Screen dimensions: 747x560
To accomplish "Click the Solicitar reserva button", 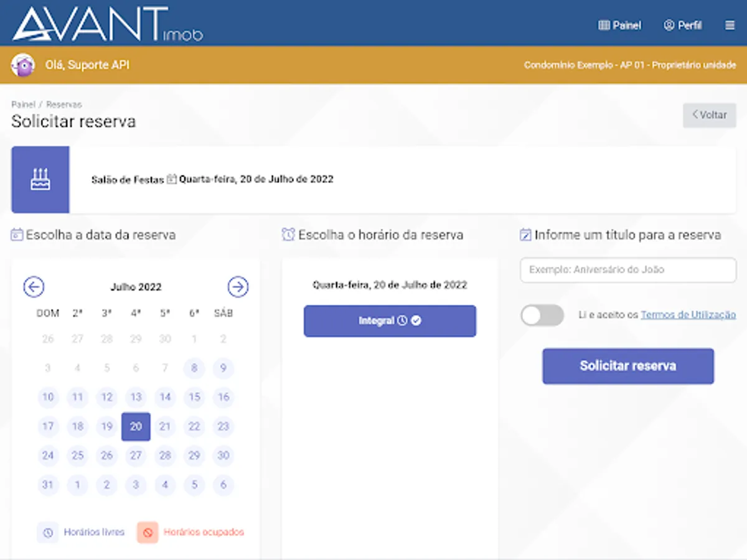I will [x=628, y=366].
